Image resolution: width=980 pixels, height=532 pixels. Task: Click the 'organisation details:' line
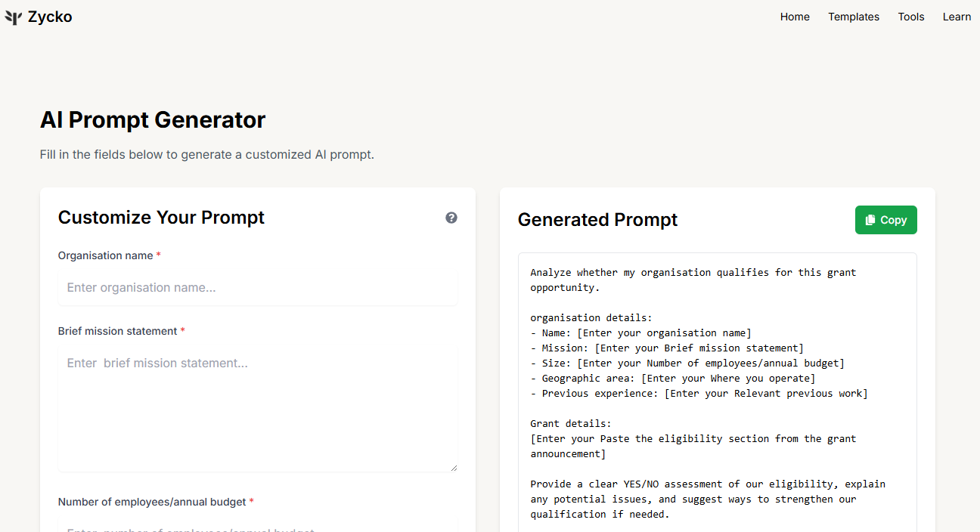pos(591,318)
